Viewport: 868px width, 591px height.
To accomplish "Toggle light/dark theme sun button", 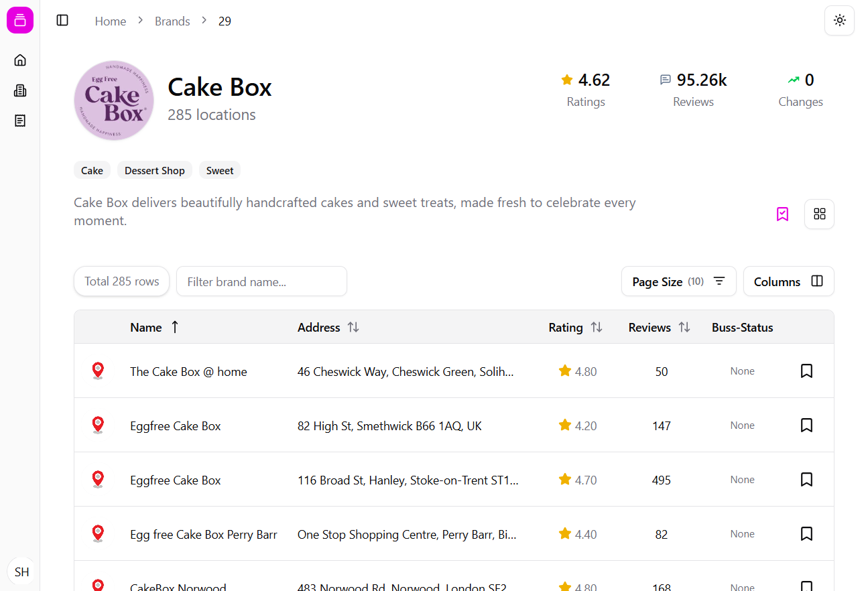I will tap(839, 21).
